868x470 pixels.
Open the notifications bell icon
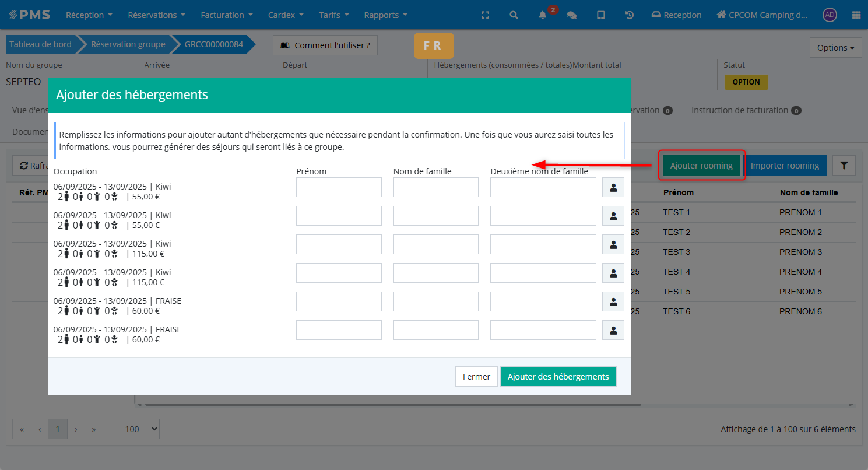click(543, 15)
